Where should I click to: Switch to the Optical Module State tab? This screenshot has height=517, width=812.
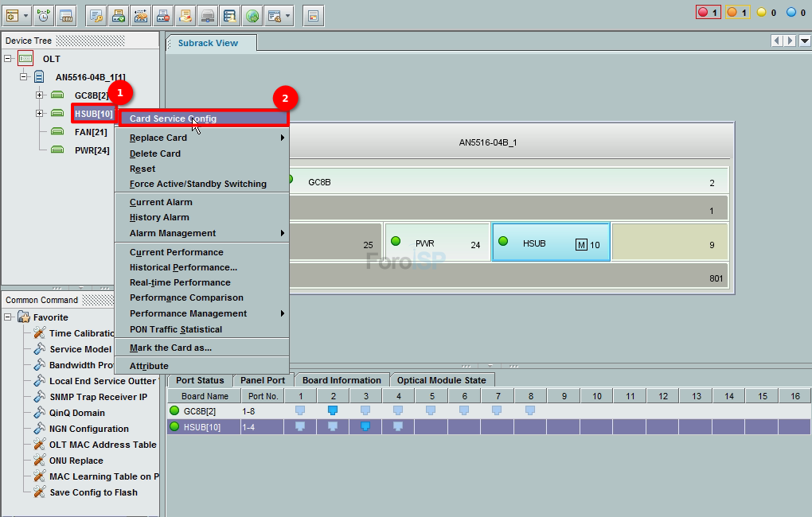[441, 380]
